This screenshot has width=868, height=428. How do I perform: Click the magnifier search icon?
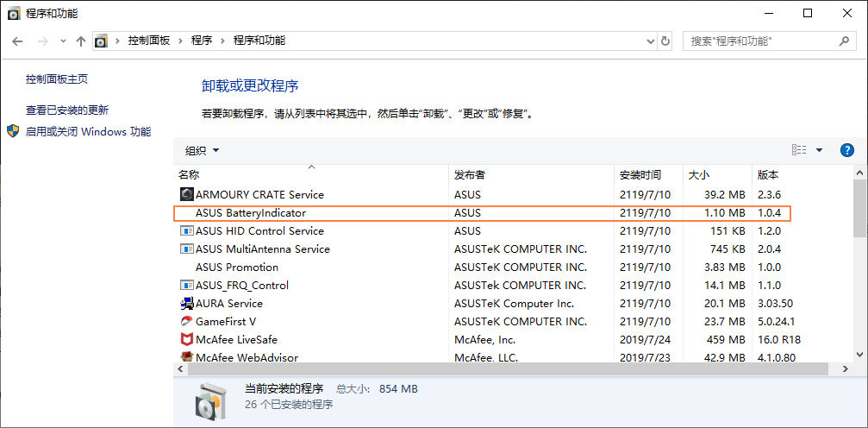[x=844, y=41]
